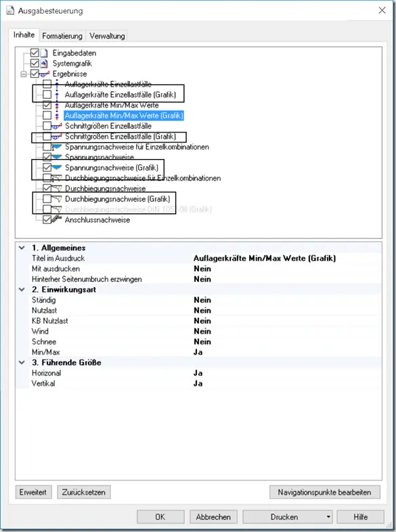
Task: Select the Min/Max property row
Action: coord(198,352)
